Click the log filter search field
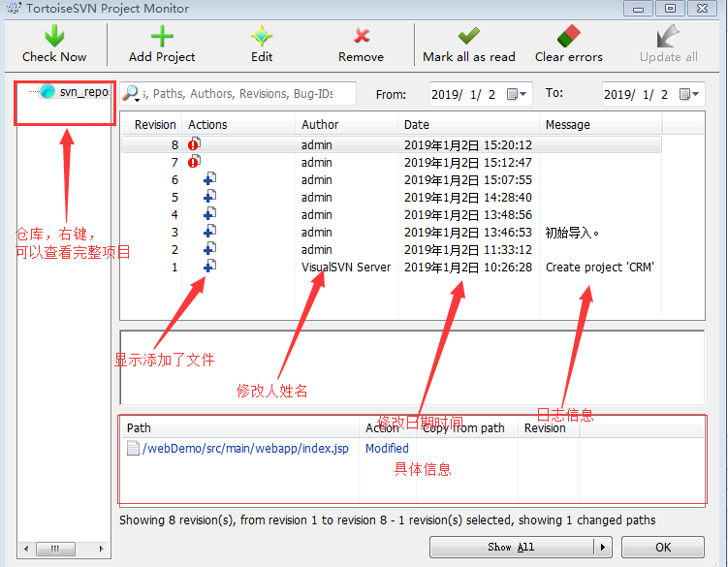This screenshot has height=567, width=728. (238, 93)
